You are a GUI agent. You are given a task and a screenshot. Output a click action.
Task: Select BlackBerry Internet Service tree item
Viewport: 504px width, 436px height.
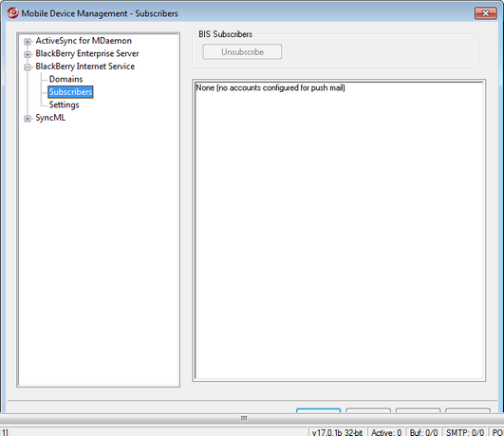85,66
